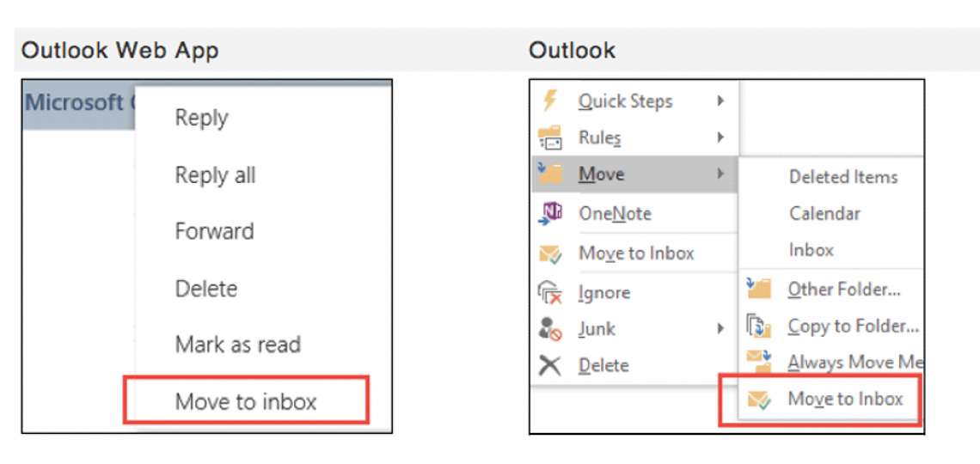Select the Microsoft message row in web app
Viewport: 980px width, 464px height.
tap(79, 104)
